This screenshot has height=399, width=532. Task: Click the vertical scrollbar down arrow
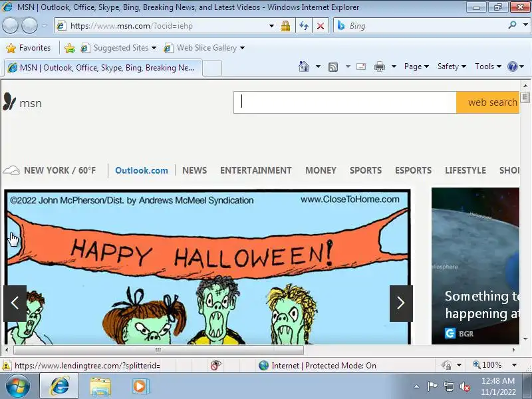(x=525, y=338)
